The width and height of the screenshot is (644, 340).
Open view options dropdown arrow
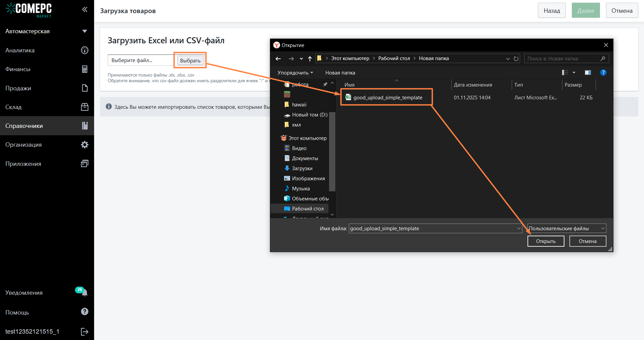[x=574, y=72]
